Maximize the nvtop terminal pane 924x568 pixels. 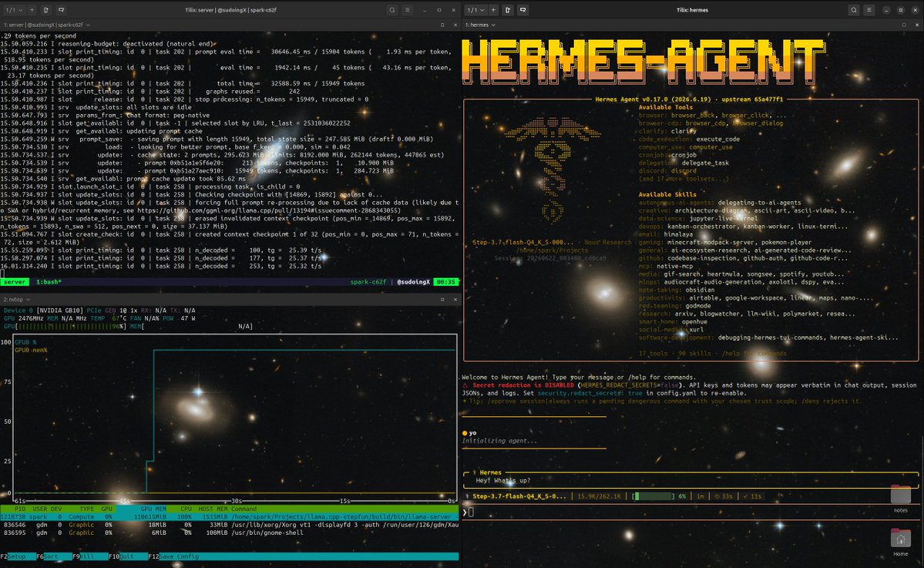(442, 299)
